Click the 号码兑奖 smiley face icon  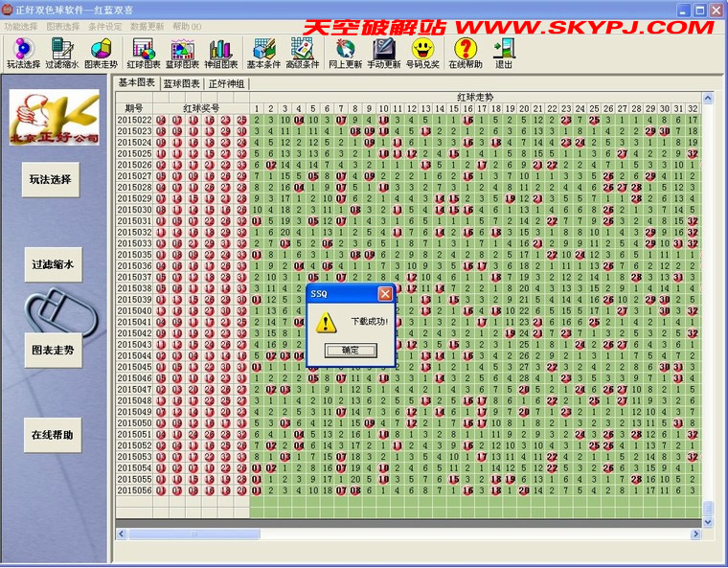coord(422,54)
